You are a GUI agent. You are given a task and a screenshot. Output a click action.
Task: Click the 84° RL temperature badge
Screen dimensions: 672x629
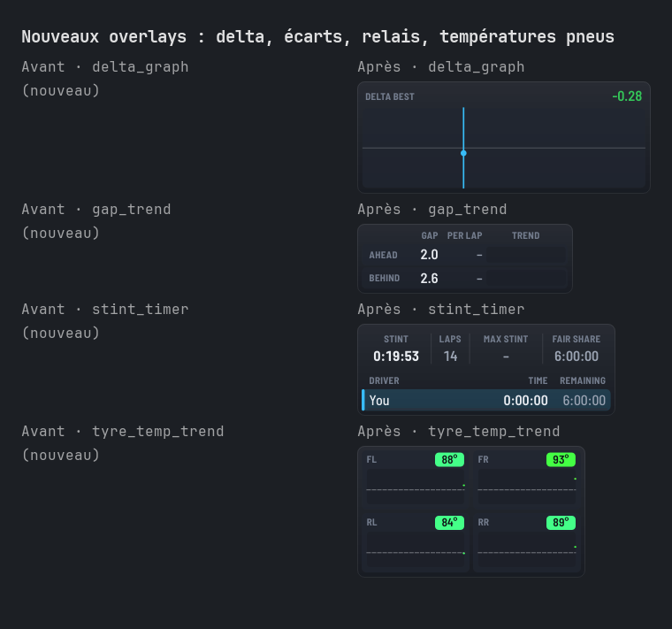pos(449,523)
